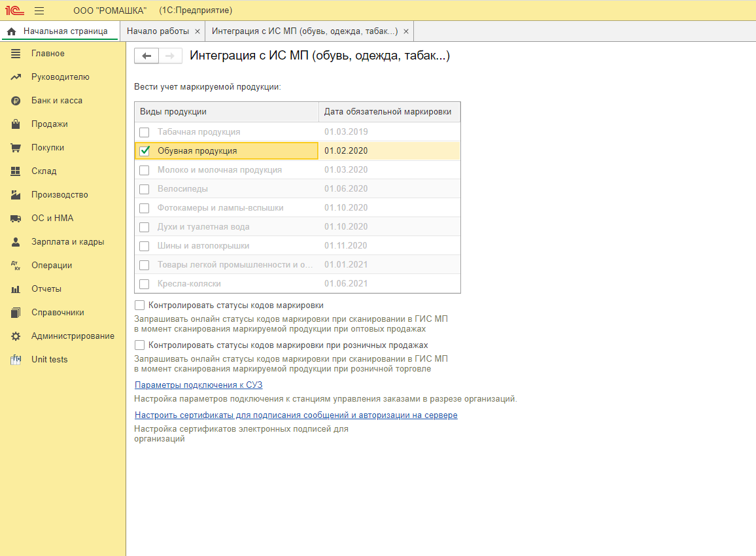Click the Склад grid icon
The height and width of the screenshot is (556, 756).
16,171
